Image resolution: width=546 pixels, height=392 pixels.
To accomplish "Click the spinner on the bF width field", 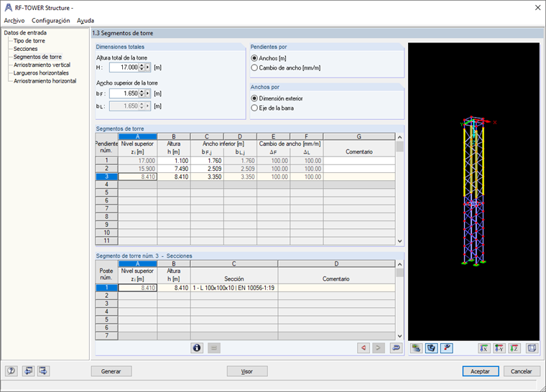I will (142, 93).
